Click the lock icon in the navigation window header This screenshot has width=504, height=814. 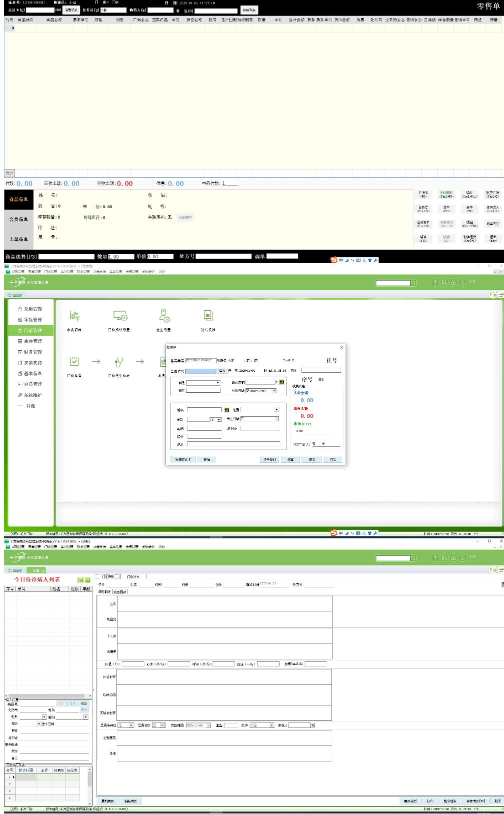click(453, 283)
